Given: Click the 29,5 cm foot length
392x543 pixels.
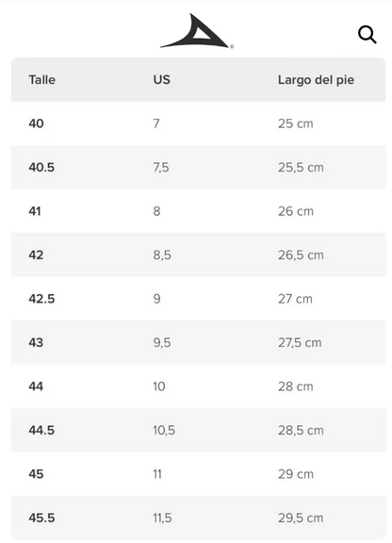Looking at the screenshot, I should click(301, 518).
